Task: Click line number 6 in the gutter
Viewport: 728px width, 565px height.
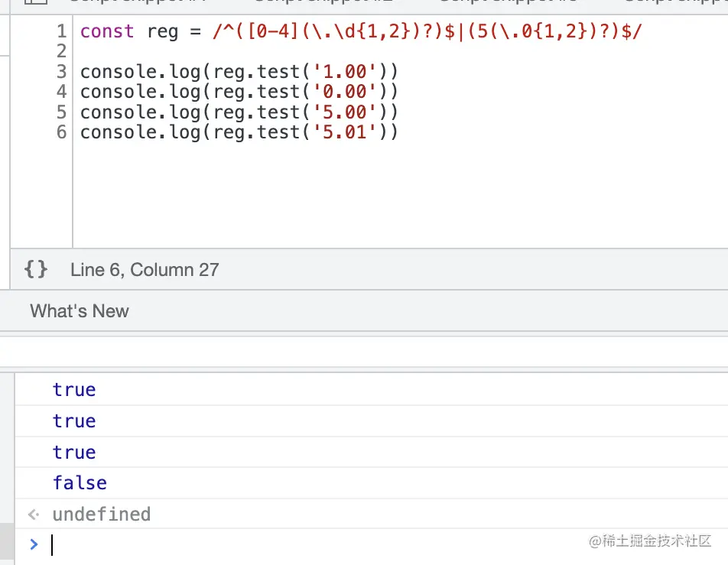Action: tap(60, 132)
